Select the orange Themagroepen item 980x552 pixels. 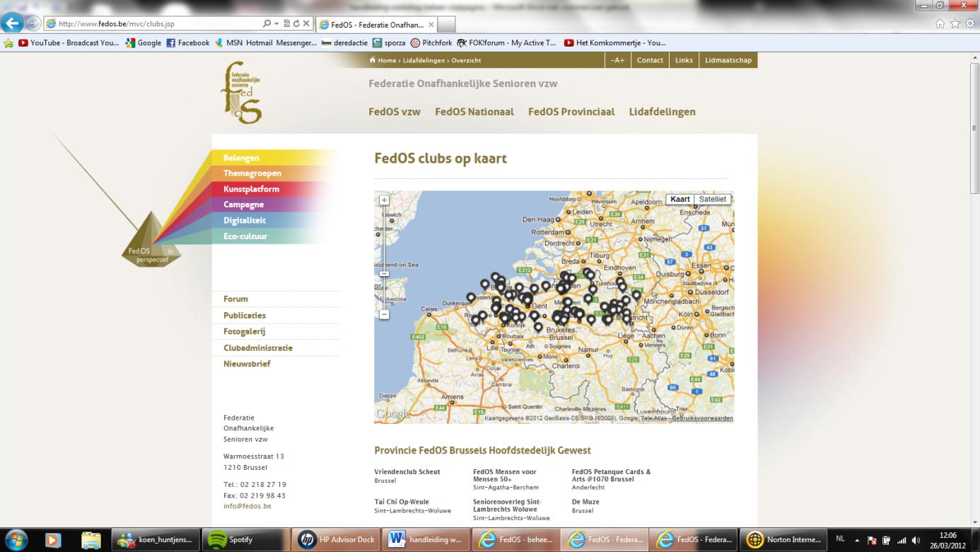pos(252,173)
